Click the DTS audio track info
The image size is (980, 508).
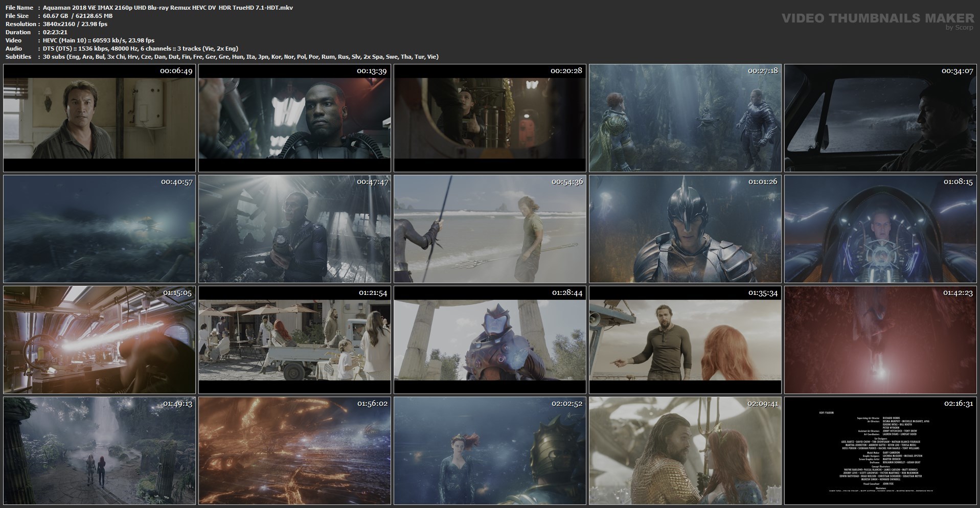coord(141,49)
